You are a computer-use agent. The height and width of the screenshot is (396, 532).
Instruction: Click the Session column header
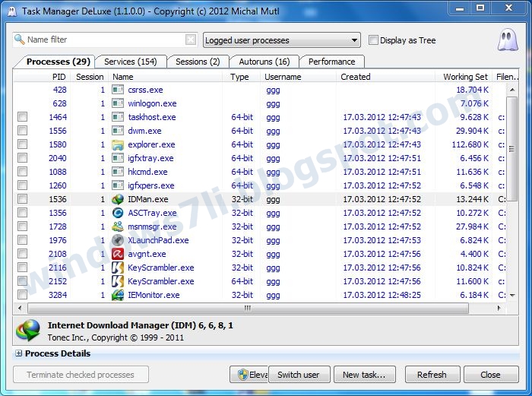coord(90,77)
